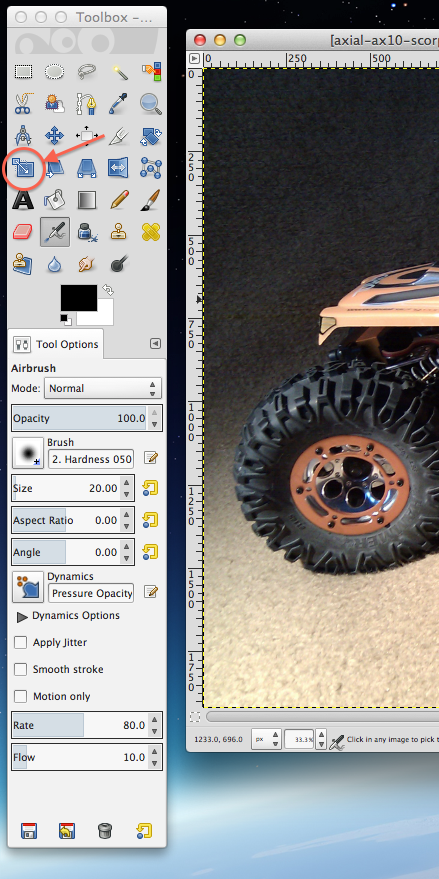Select the Alignment tool
The width and height of the screenshot is (439, 879).
coord(86,135)
